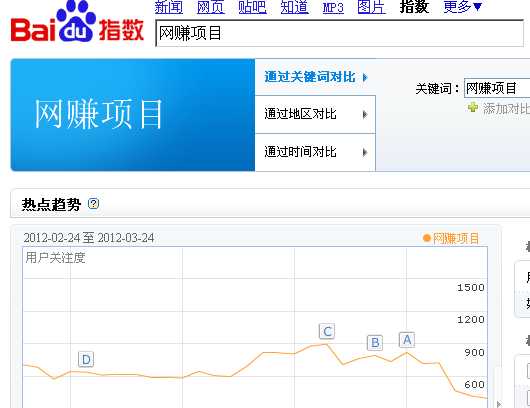Click the 1500 axis value
Viewport: 530px width, 408px height.
pos(471,288)
